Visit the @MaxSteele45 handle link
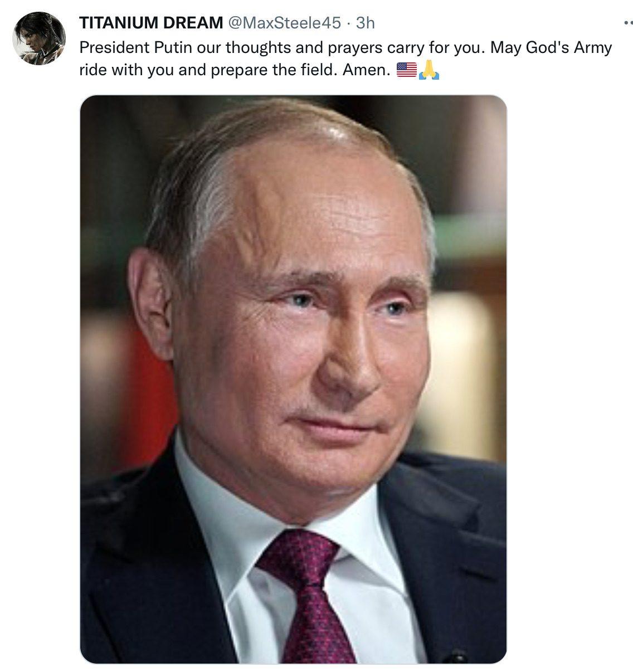This screenshot has height=672, width=633. [283, 23]
